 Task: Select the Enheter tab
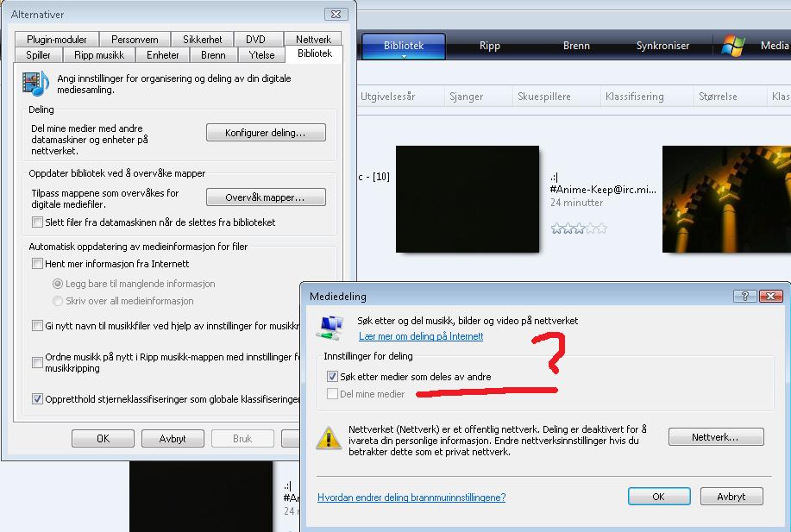(x=162, y=55)
